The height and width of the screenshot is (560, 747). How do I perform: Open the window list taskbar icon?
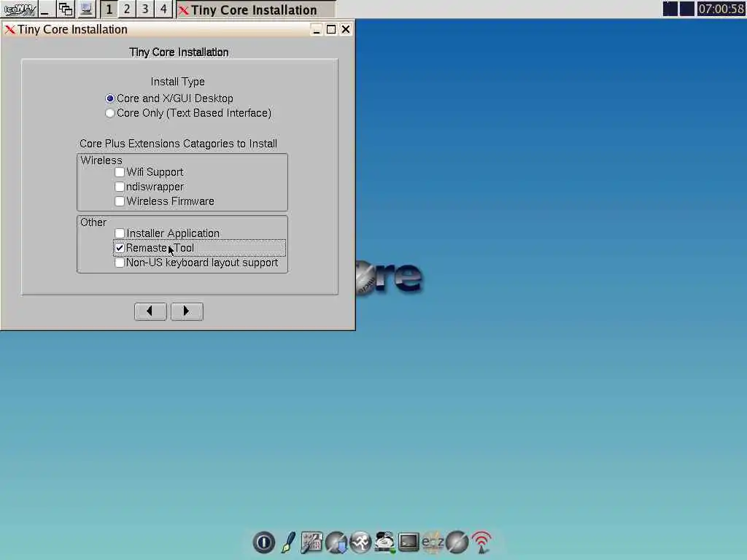(65, 9)
